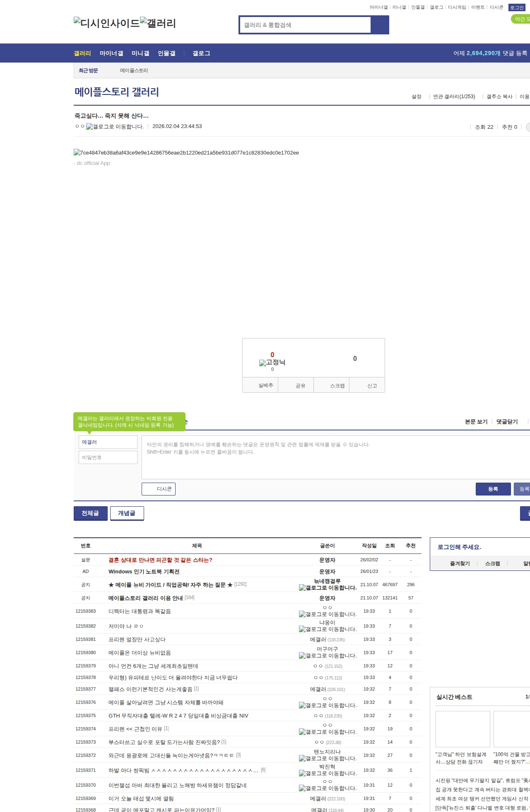530x812 pixels.
Task: Open 뉴네캥걸루's gallog icon
Action: [x=328, y=588]
